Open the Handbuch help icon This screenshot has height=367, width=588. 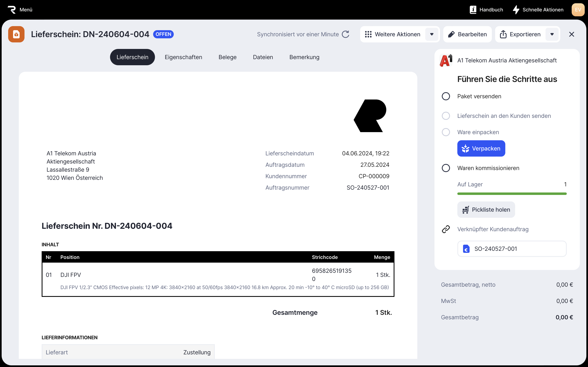coord(473,10)
